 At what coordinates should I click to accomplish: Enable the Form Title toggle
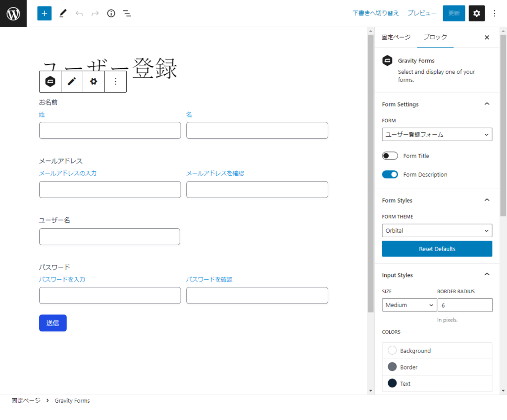pyautogui.click(x=390, y=156)
